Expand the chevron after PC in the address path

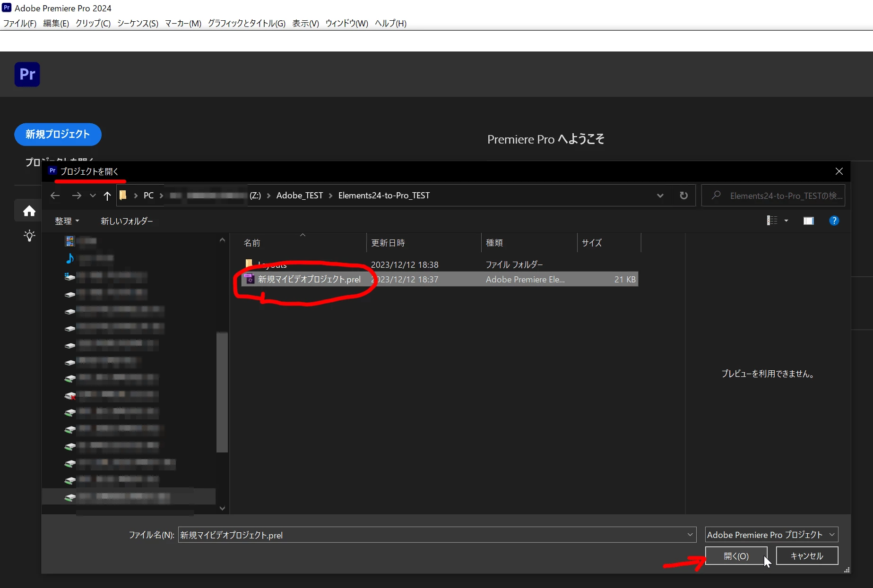coord(161,196)
